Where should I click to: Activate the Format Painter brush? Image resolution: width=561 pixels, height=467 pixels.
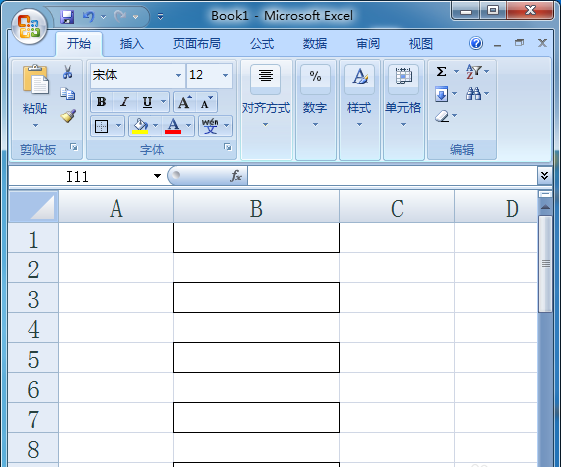click(x=68, y=116)
